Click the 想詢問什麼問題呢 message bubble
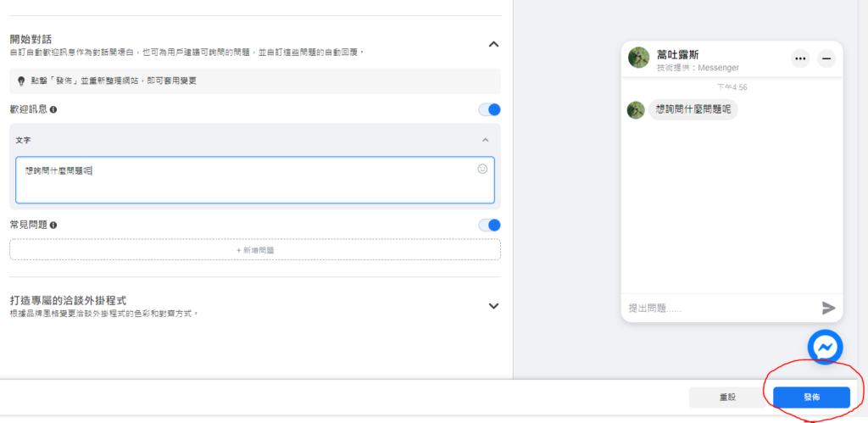868x423 pixels. click(693, 110)
